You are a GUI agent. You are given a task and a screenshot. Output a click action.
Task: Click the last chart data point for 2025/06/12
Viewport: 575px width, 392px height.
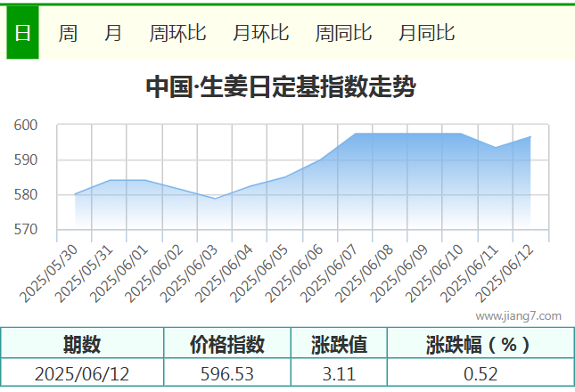pyautogui.click(x=530, y=136)
